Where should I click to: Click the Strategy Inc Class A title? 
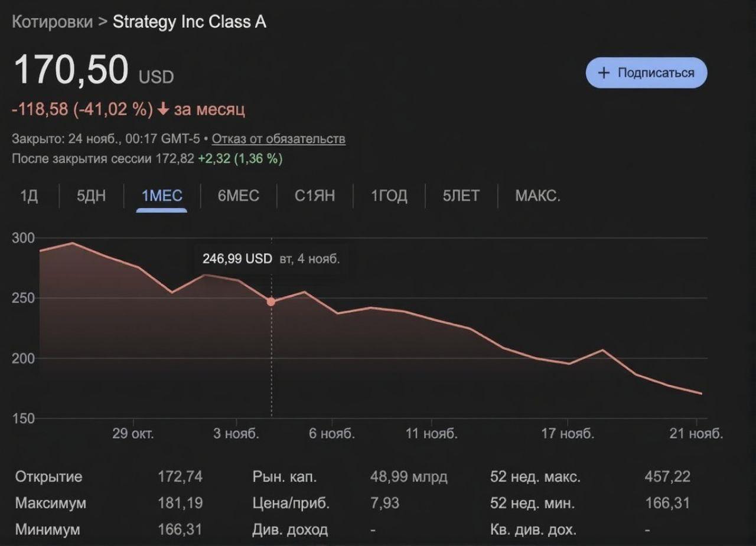189,22
